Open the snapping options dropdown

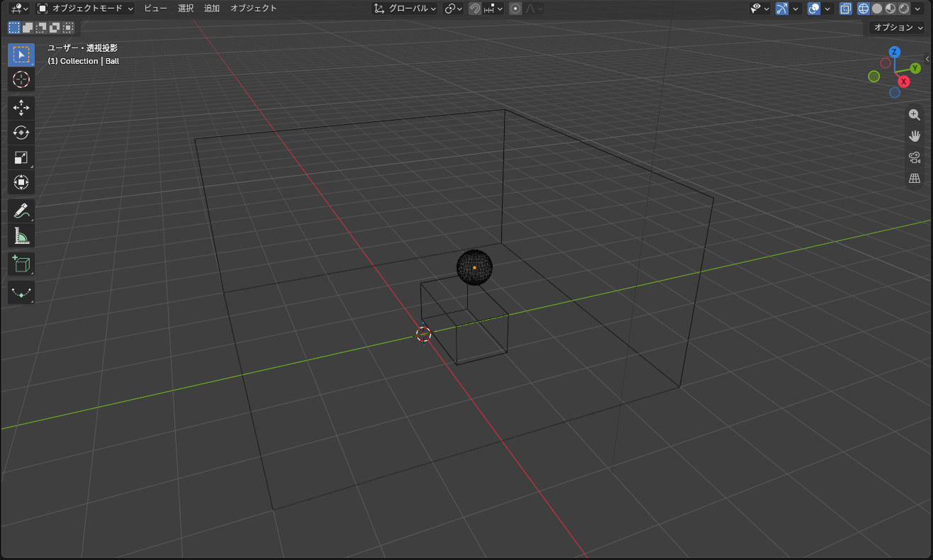tap(494, 9)
